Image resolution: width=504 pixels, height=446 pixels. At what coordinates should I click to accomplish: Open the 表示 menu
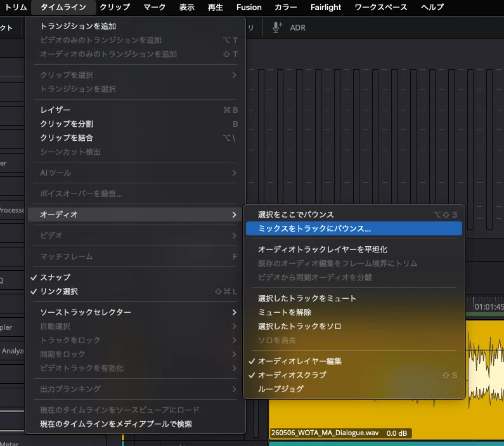pos(187,7)
